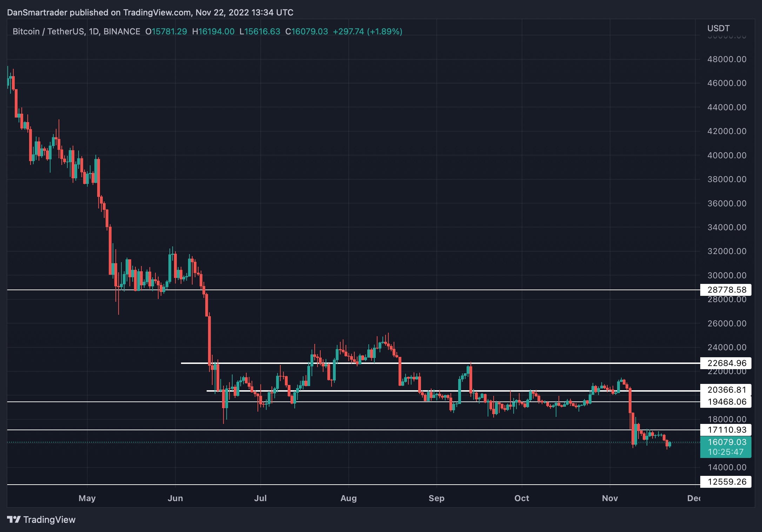Click the 32000.00 price axis tick

[x=727, y=251]
